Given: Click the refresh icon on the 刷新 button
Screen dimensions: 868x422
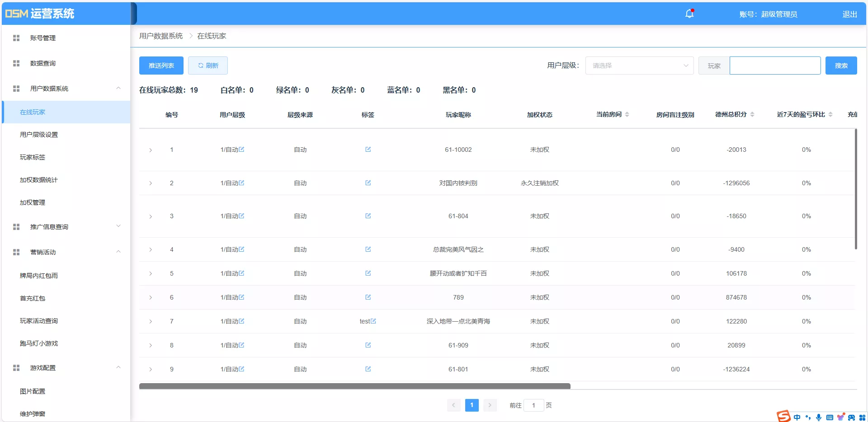Looking at the screenshot, I should click(x=201, y=66).
